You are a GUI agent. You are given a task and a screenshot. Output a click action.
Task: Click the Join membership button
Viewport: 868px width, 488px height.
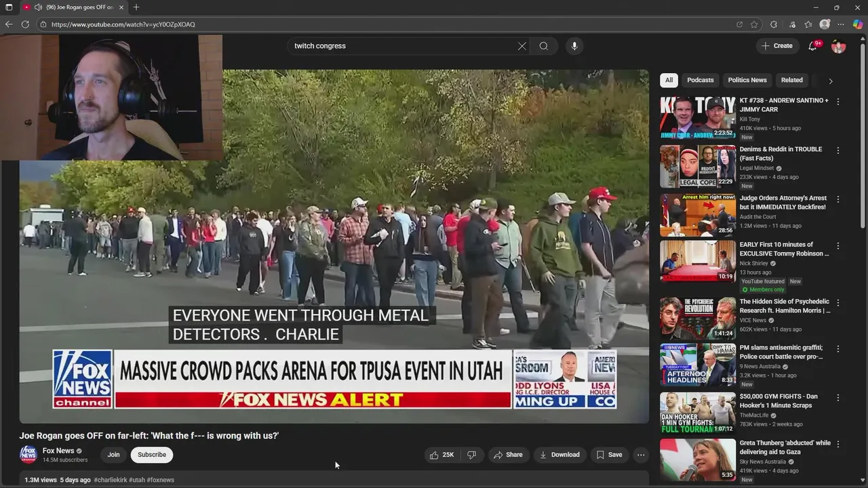(x=113, y=455)
